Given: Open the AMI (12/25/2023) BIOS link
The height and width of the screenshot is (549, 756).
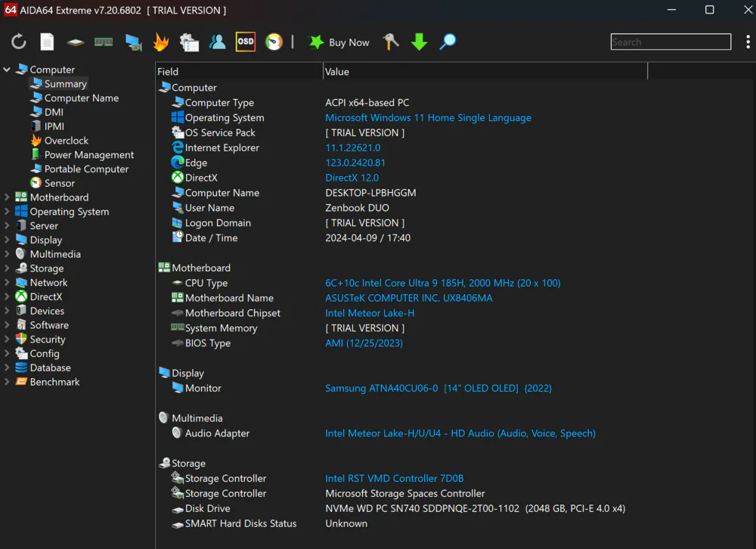Looking at the screenshot, I should [x=364, y=343].
